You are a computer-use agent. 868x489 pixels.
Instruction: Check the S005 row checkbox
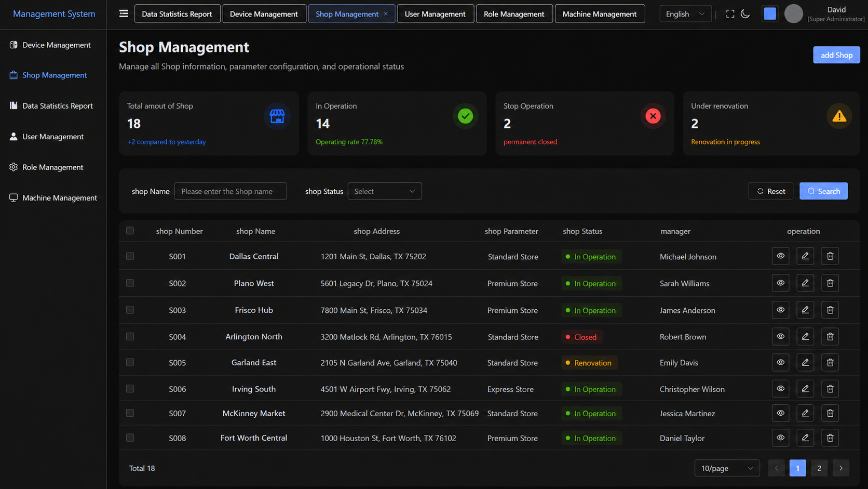click(x=130, y=362)
